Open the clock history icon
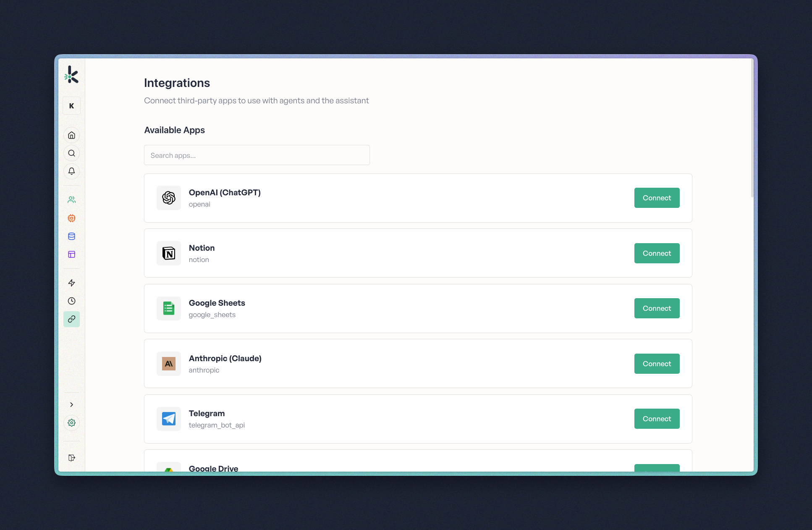812x530 pixels. pyautogui.click(x=71, y=301)
